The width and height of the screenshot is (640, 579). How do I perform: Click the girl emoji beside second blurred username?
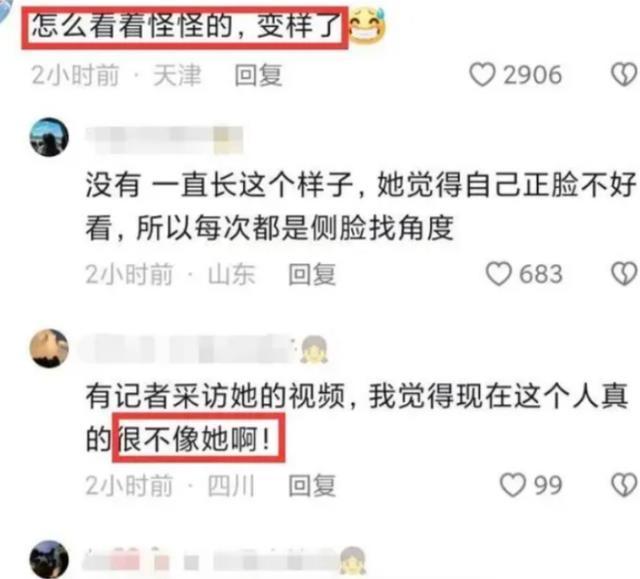pos(314,349)
